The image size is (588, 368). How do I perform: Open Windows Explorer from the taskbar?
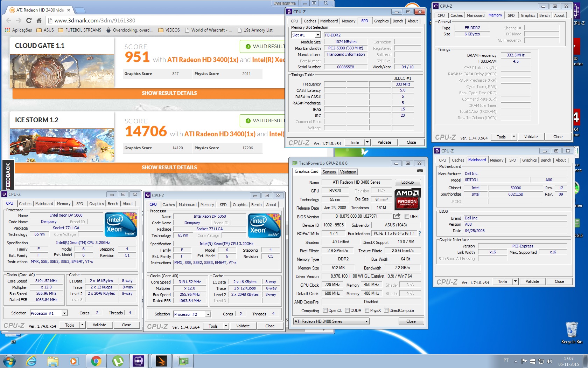(x=53, y=361)
